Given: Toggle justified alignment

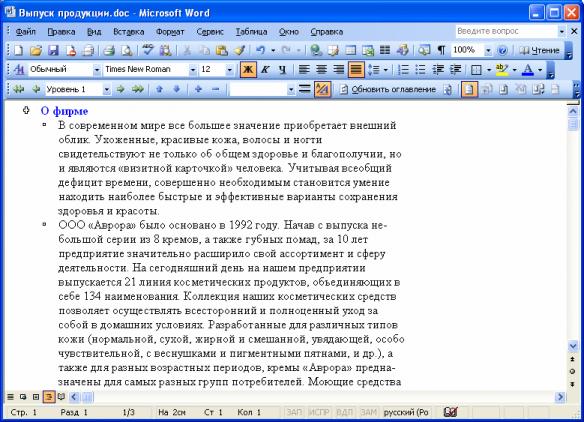Looking at the screenshot, I should point(356,70).
